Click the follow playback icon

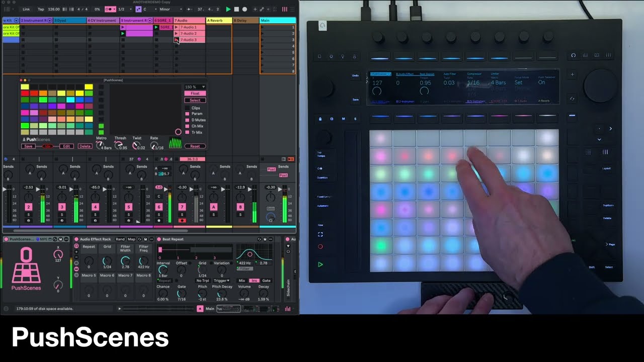point(189,9)
